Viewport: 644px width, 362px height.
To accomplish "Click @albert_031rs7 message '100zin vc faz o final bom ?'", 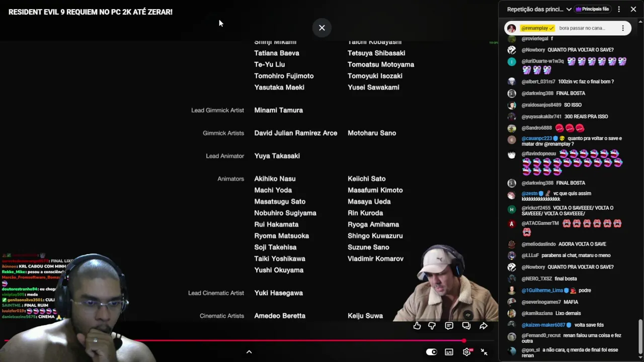I will 586,81.
